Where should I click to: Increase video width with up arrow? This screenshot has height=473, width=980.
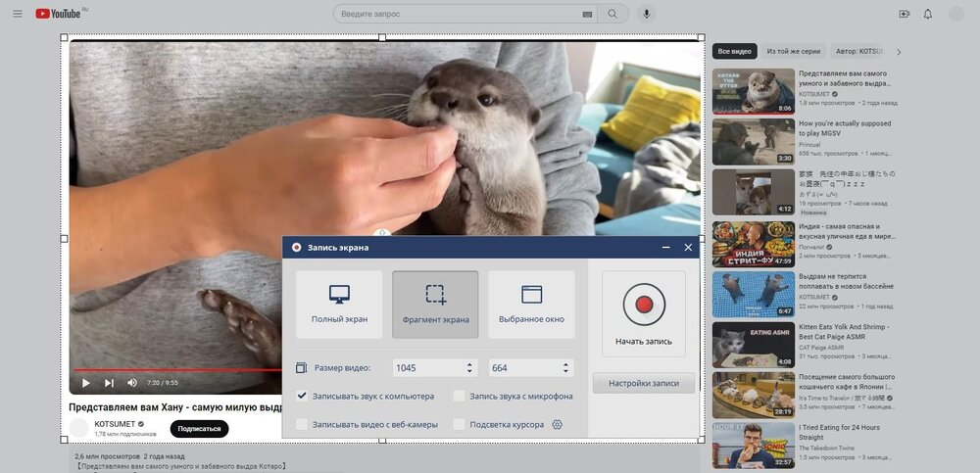469,364
